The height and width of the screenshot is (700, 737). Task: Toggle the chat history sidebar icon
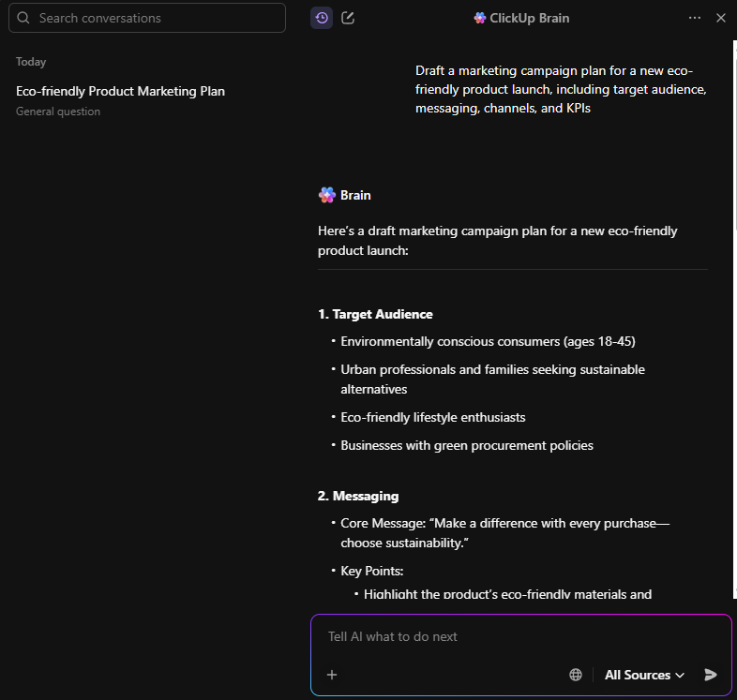click(322, 18)
